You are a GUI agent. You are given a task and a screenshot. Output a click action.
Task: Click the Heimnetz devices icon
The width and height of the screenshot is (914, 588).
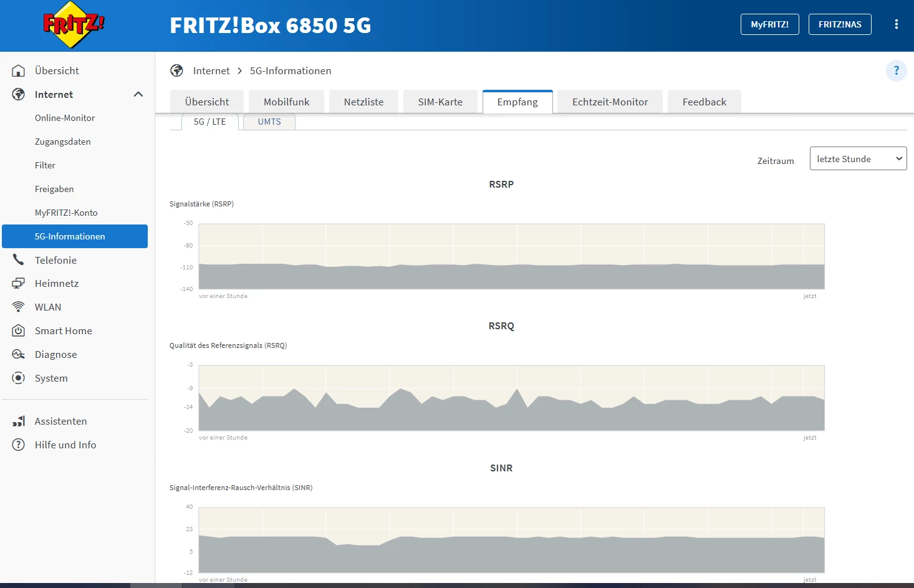(x=19, y=283)
